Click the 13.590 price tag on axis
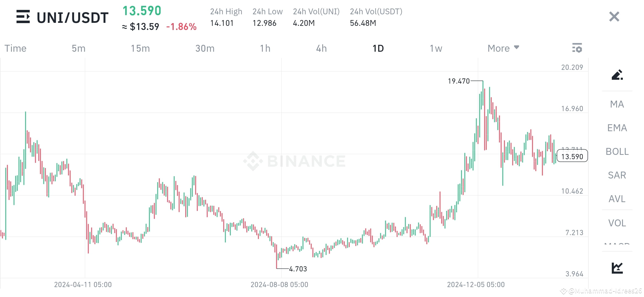 pyautogui.click(x=572, y=156)
